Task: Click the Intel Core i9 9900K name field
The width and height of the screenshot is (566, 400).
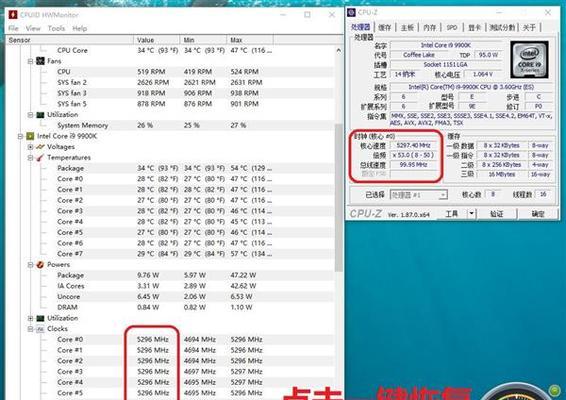Action: 446,45
